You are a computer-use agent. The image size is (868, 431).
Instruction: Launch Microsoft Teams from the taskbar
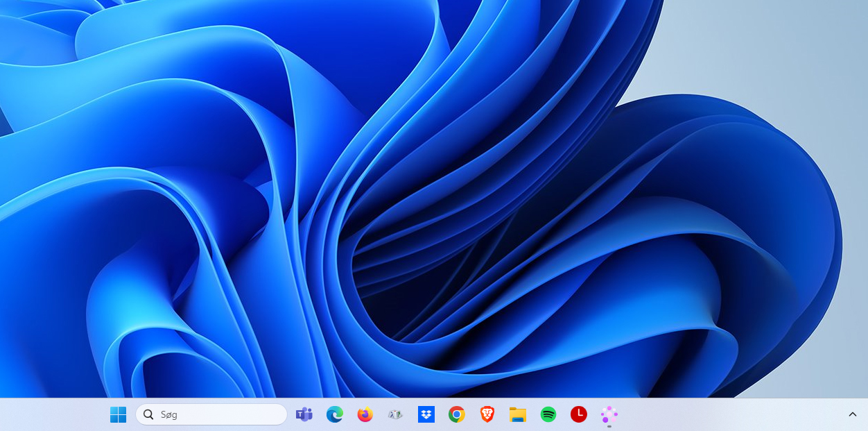(x=304, y=414)
